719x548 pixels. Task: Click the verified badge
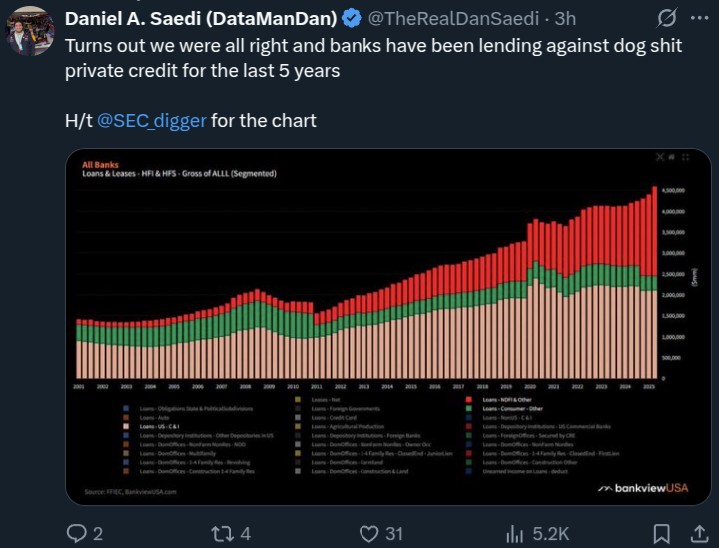pyautogui.click(x=353, y=18)
